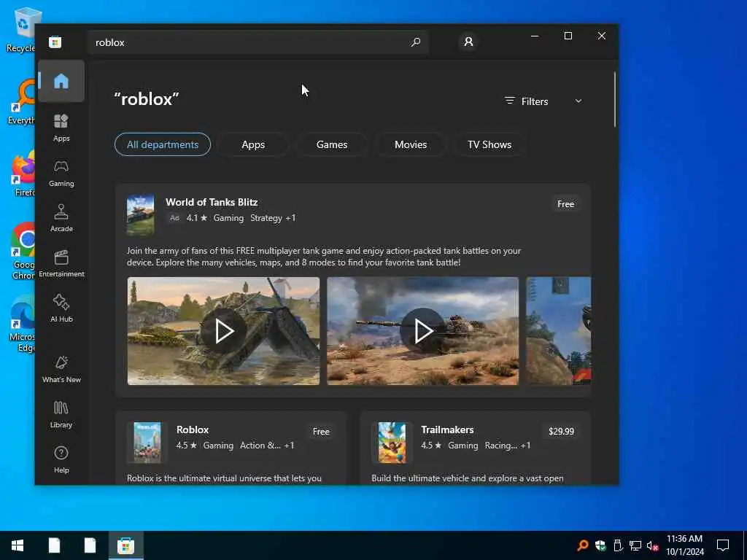
Task: Go to Gaming section in sidebar
Action: [61, 174]
